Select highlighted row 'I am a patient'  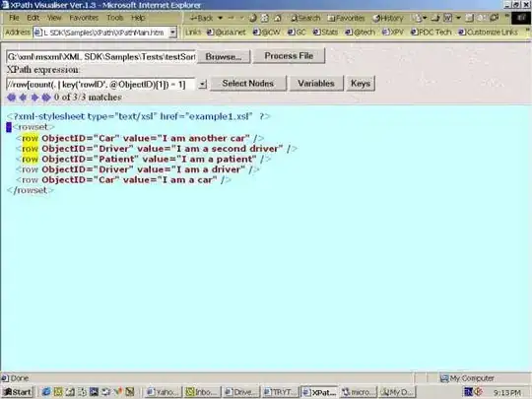[143, 160]
